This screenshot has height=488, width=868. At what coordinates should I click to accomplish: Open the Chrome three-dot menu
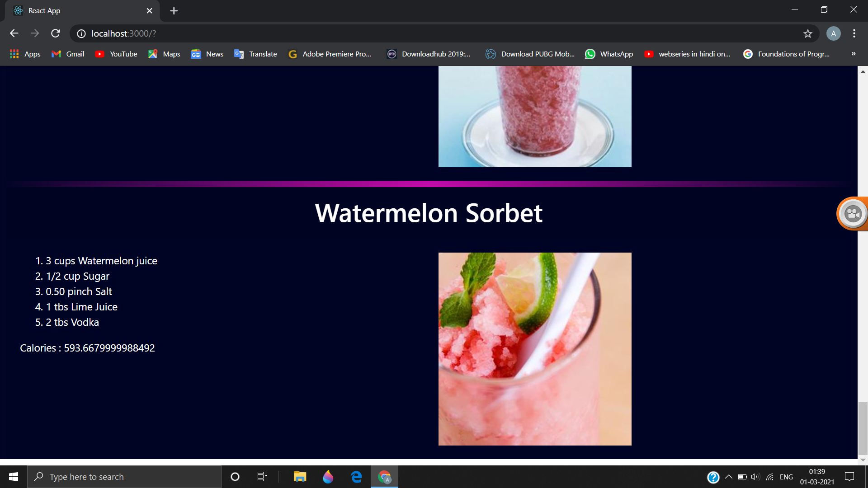[854, 33]
